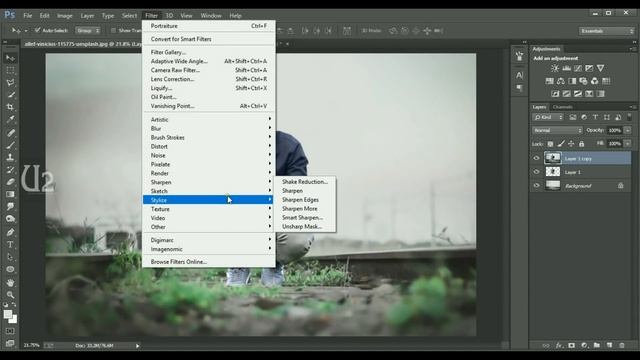Add a layer mask from Layers panel bottom

pyautogui.click(x=571, y=345)
